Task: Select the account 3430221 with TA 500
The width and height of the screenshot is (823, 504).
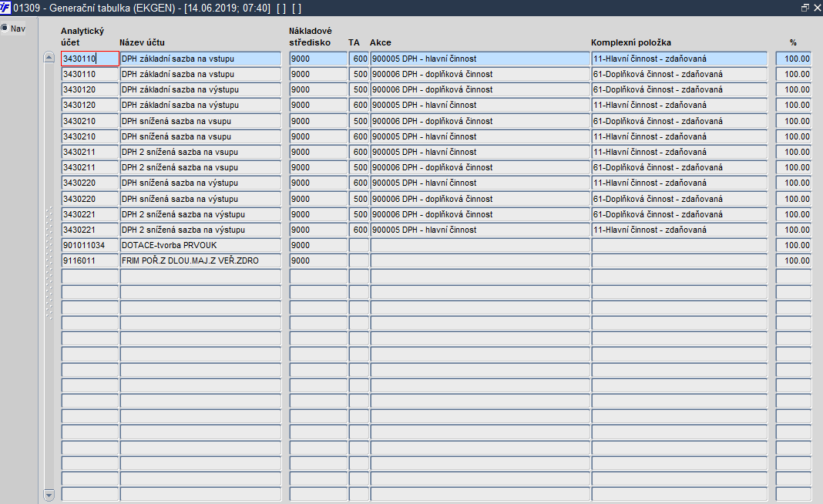Action: (x=89, y=214)
